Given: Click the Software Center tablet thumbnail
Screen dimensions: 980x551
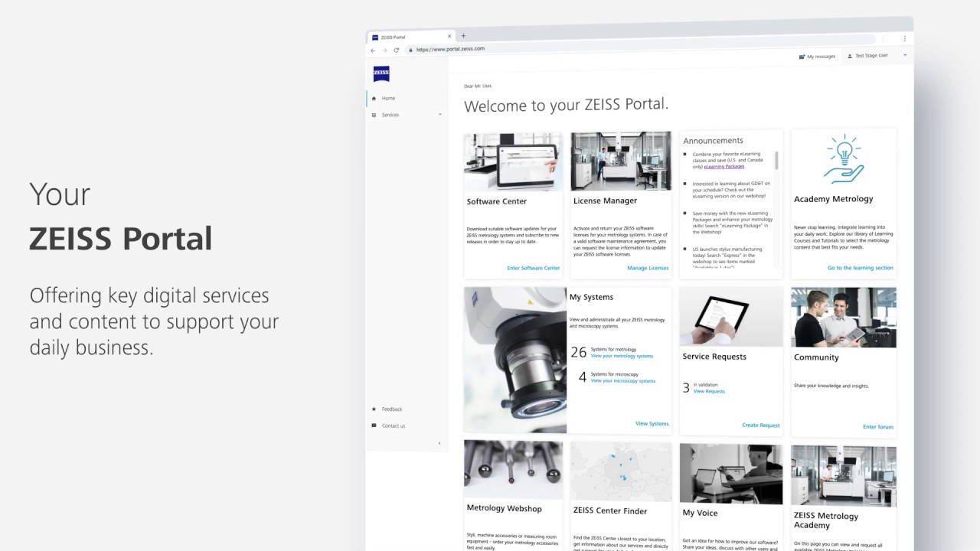Looking at the screenshot, I should 513,161.
